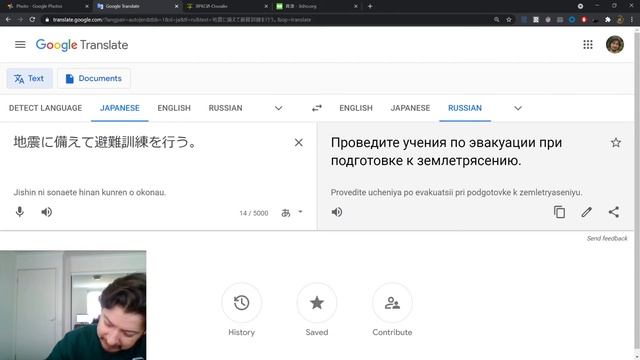
Task: Go back in browser
Action: click(8, 19)
